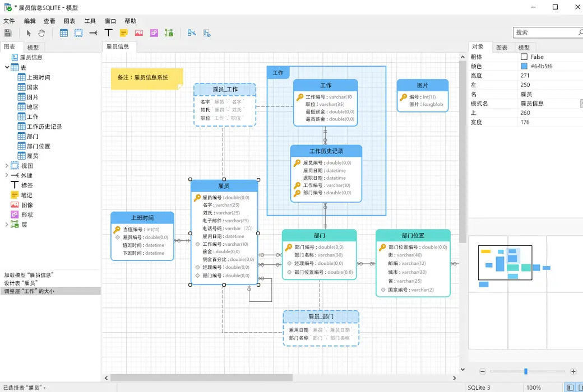Click the zoom out minus button
Image resolution: width=583 pixels, height=392 pixels.
click(482, 371)
